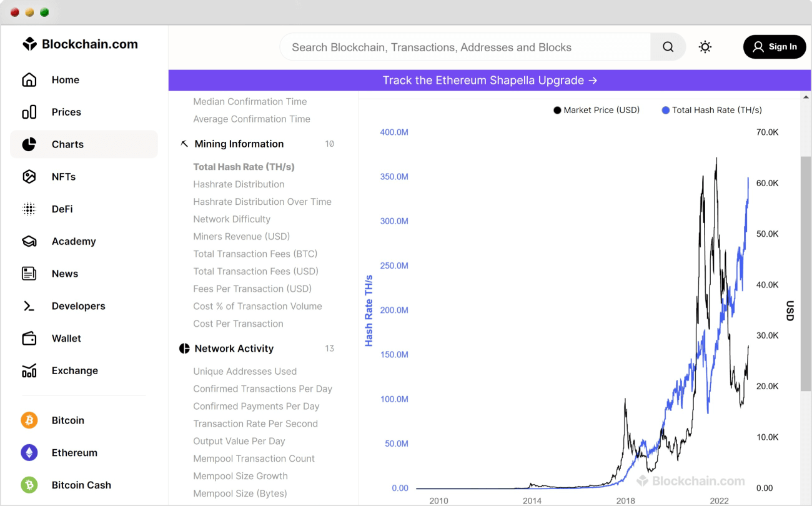Open Output Value Per Day chart
Viewport: 812px width, 506px height.
coord(239,442)
